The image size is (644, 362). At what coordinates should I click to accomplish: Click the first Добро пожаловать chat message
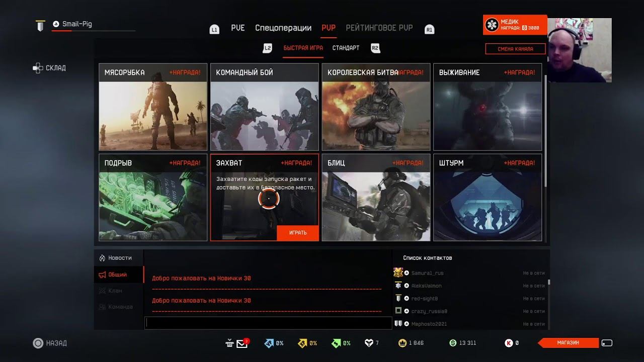[201, 278]
